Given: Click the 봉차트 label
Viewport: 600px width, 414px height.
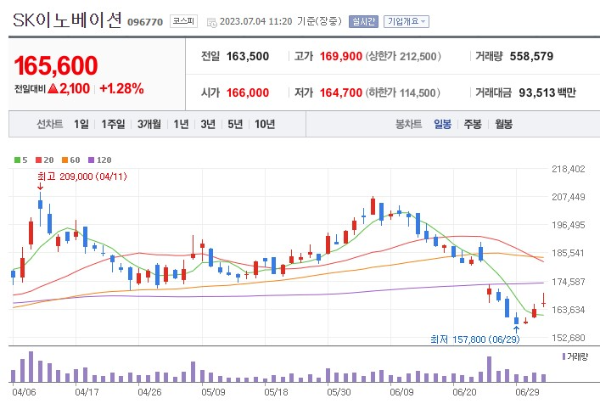Looking at the screenshot, I should click(x=408, y=124).
